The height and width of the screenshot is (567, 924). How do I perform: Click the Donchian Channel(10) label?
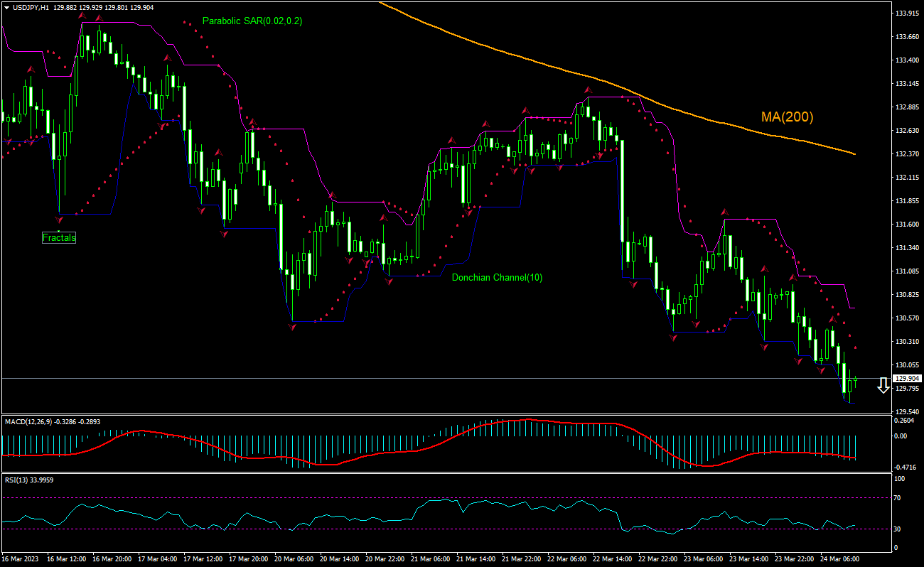tap(496, 278)
